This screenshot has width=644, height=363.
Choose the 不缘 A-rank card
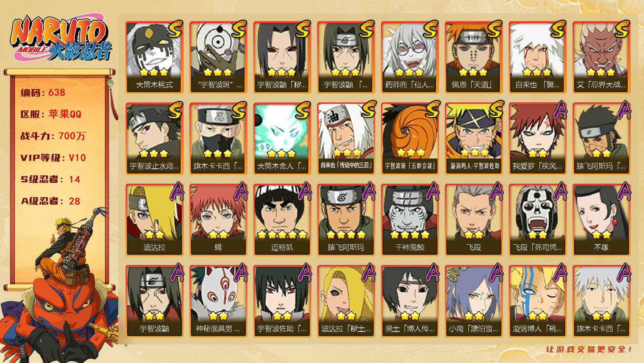[x=601, y=220]
